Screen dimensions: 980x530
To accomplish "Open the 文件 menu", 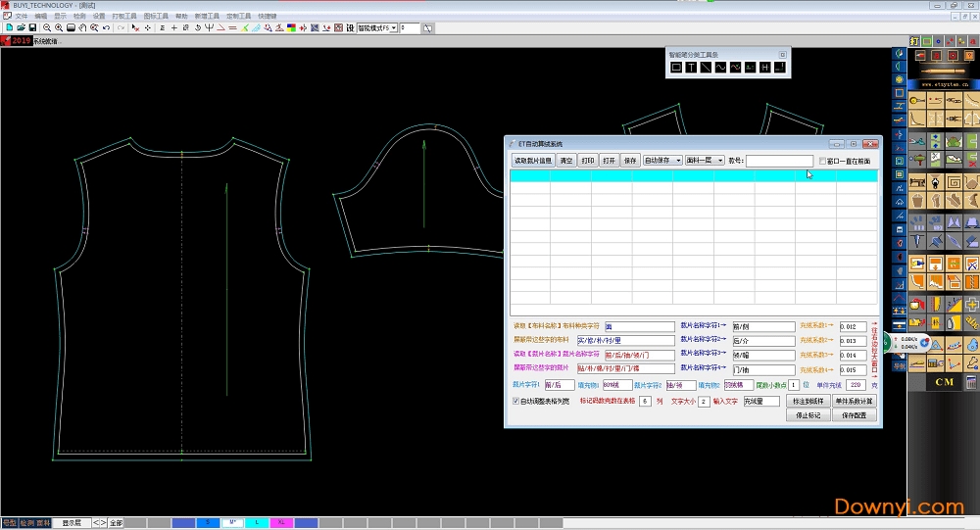I will tap(21, 17).
